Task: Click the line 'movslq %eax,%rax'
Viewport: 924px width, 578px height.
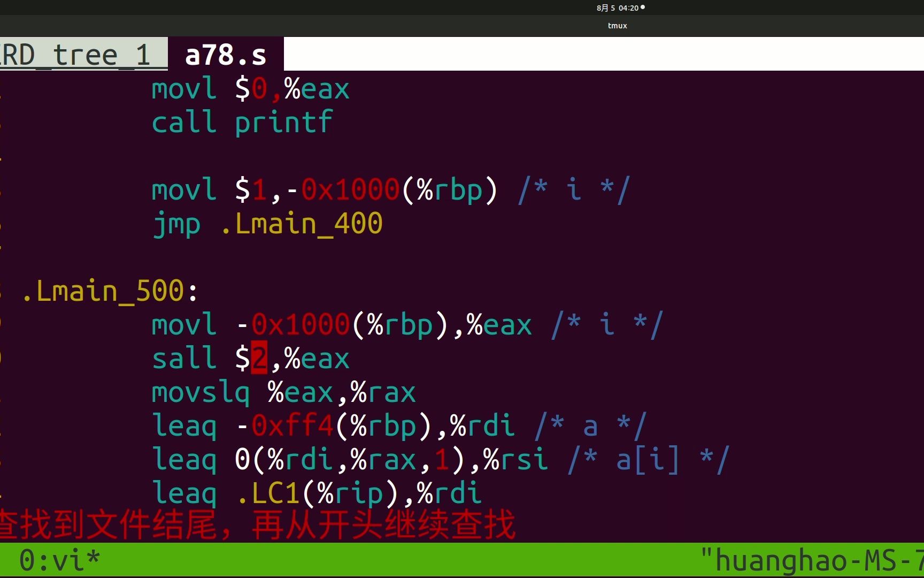Action: coord(283,392)
